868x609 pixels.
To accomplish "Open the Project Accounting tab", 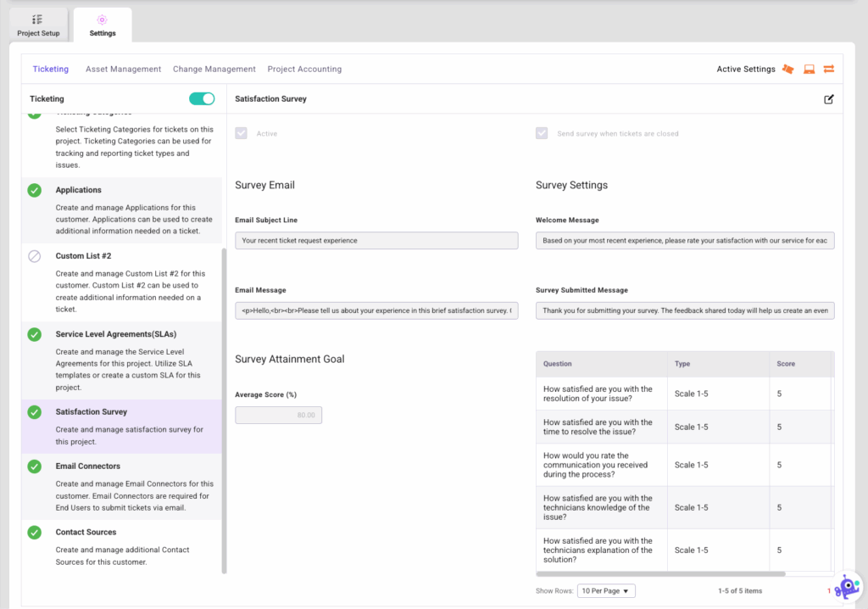I will 304,69.
